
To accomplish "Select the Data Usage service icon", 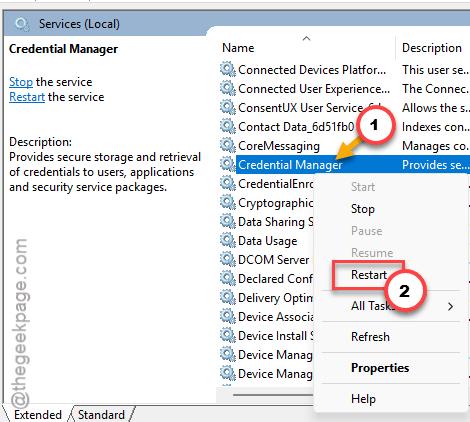I will 228,240.
